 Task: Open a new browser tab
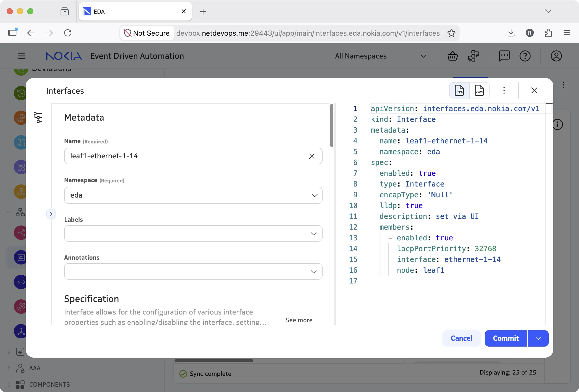203,12
